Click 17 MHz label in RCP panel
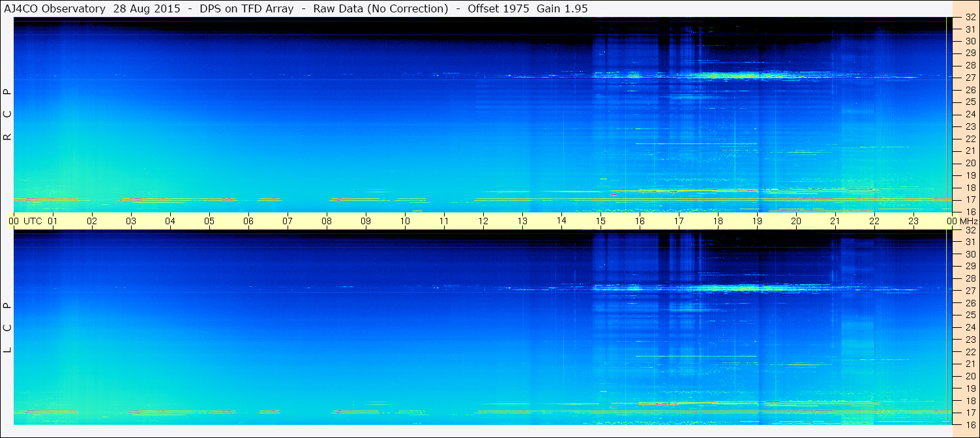Image resolution: width=980 pixels, height=438 pixels. click(970, 199)
